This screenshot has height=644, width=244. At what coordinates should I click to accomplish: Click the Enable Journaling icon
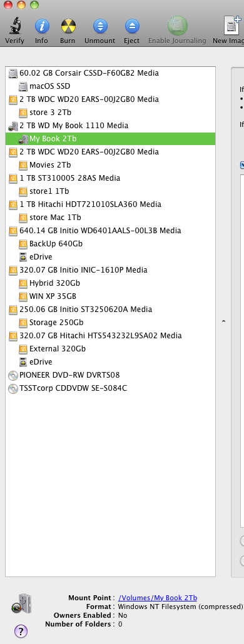[178, 26]
